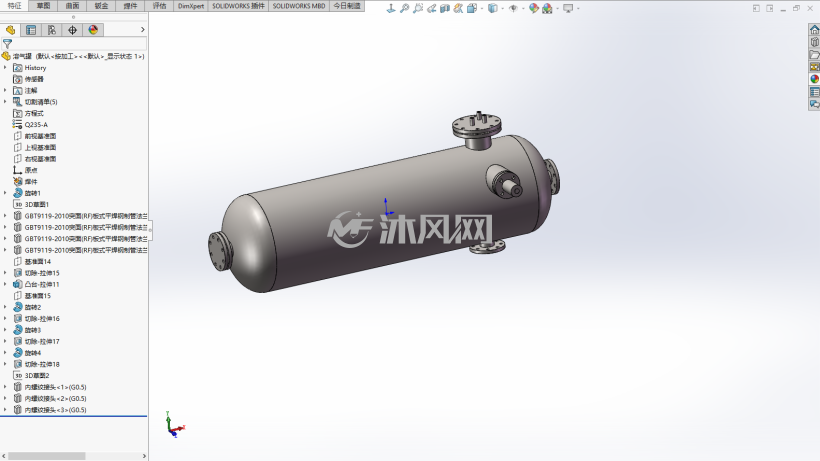820x461 pixels.
Task: Switch to the SOLIDWORKS MBD tab
Action: point(299,6)
